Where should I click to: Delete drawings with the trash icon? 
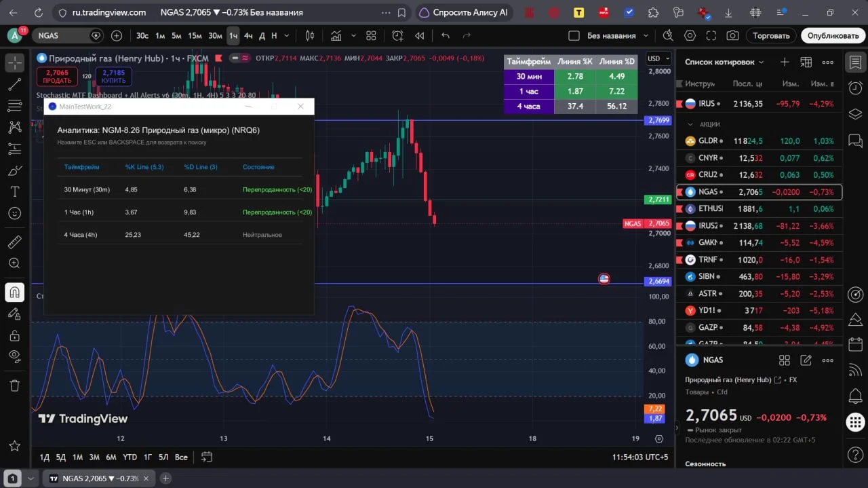tap(14, 386)
